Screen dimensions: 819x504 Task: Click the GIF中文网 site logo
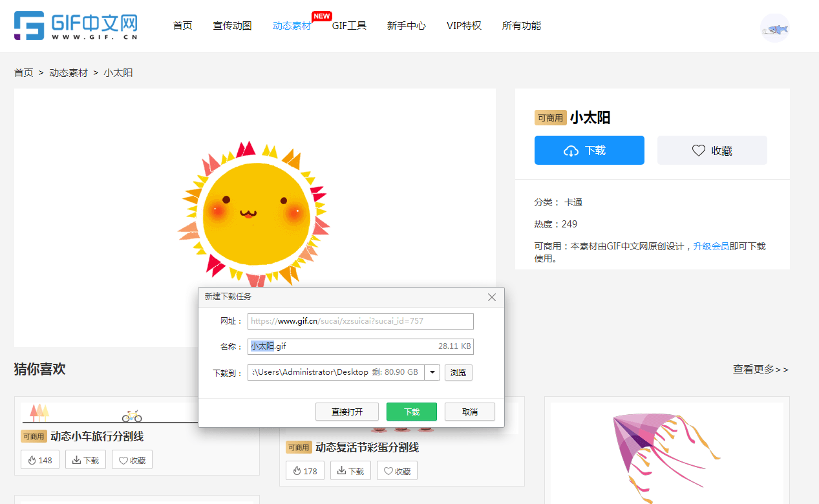[76, 26]
